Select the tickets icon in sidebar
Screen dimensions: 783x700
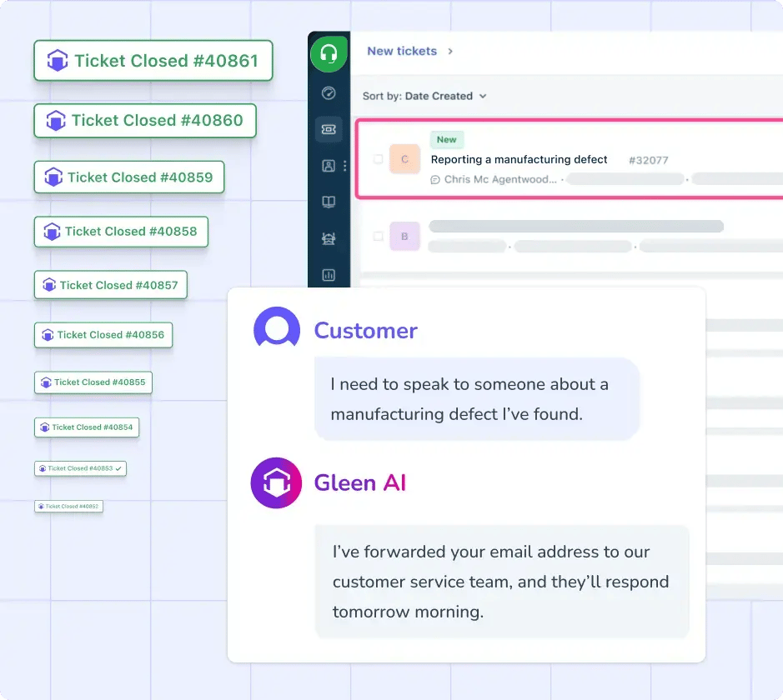pos(329,130)
